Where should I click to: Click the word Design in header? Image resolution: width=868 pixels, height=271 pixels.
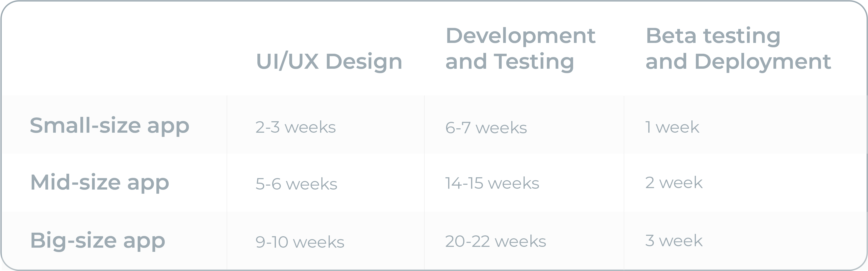pyautogui.click(x=364, y=62)
